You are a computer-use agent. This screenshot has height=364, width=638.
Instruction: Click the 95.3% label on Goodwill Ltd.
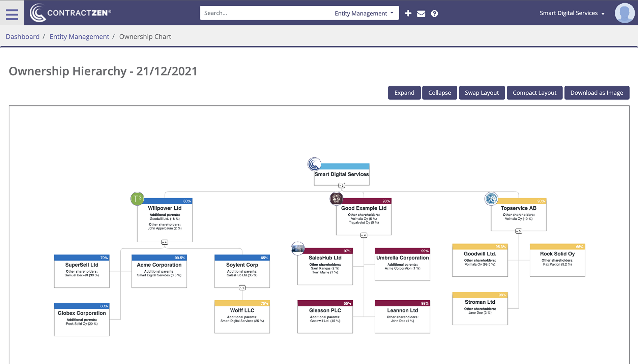pyautogui.click(x=500, y=247)
